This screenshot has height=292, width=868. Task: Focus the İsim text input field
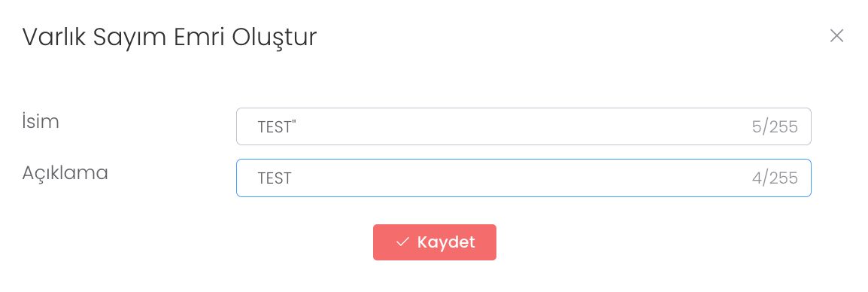click(x=524, y=127)
